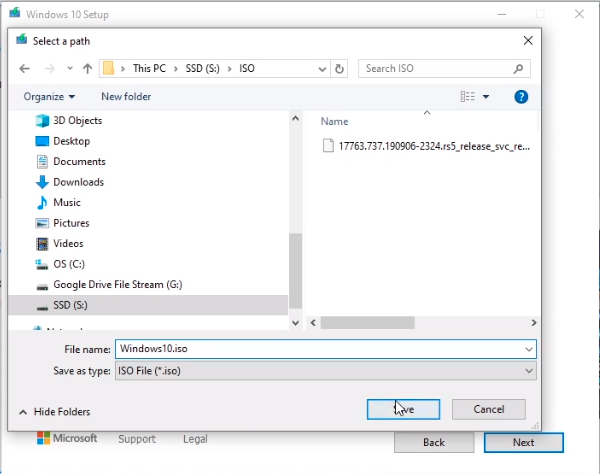Open the blue Help icon
Viewport: 600px width, 474px height.
[x=521, y=97]
